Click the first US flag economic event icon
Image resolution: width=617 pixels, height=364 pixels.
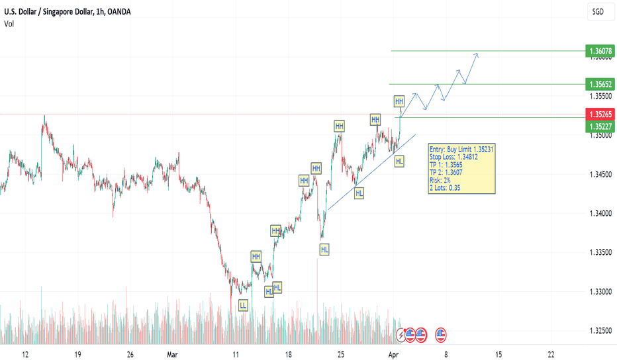[410, 335]
